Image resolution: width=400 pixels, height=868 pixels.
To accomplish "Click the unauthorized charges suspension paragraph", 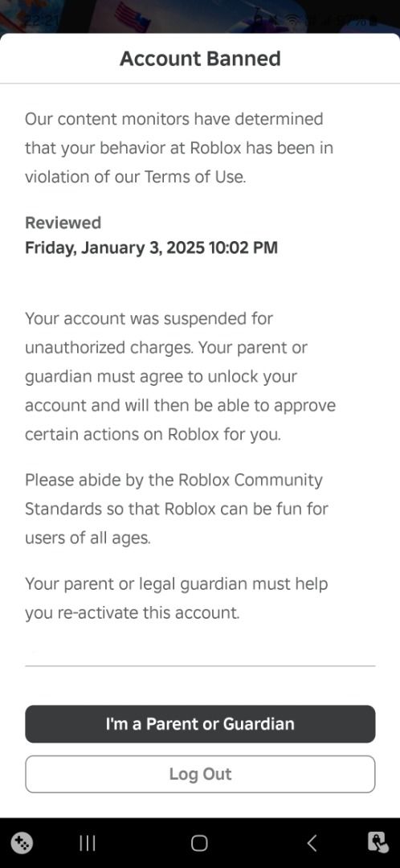I will click(181, 376).
